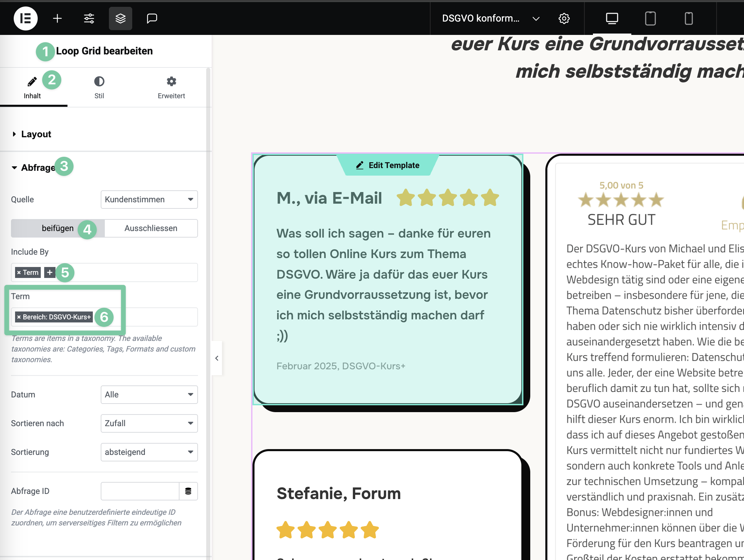Open the Sortieren nach dropdown
Screen dimensions: 744x560
[x=149, y=423]
